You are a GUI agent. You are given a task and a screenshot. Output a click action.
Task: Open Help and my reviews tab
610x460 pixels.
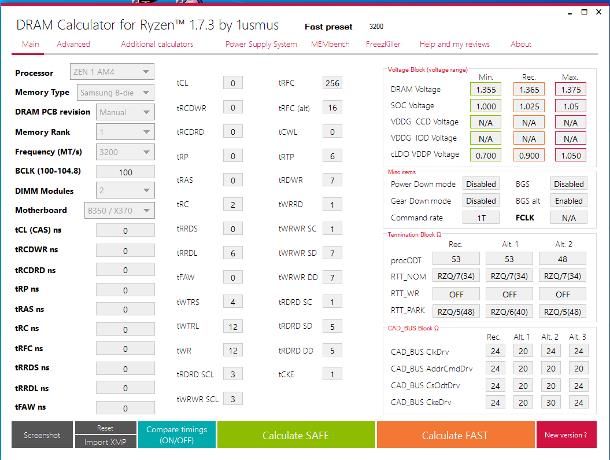coord(455,44)
